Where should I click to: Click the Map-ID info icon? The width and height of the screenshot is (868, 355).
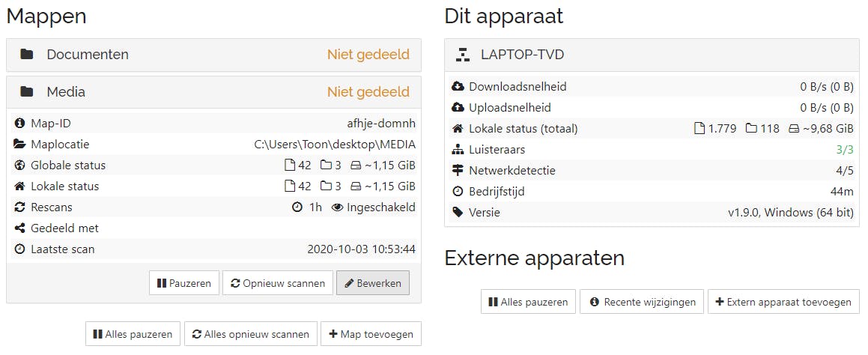pyautogui.click(x=19, y=124)
